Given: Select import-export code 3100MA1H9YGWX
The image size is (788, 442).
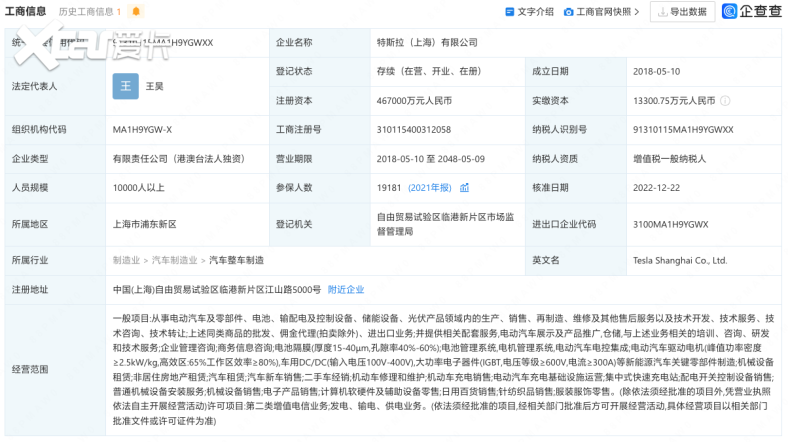Looking at the screenshot, I should coord(670,225).
